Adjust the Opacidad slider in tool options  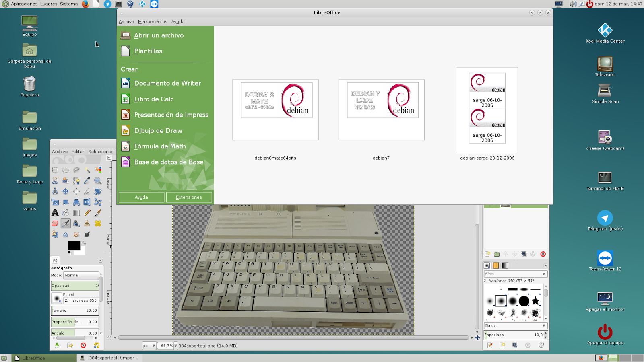[75, 286]
